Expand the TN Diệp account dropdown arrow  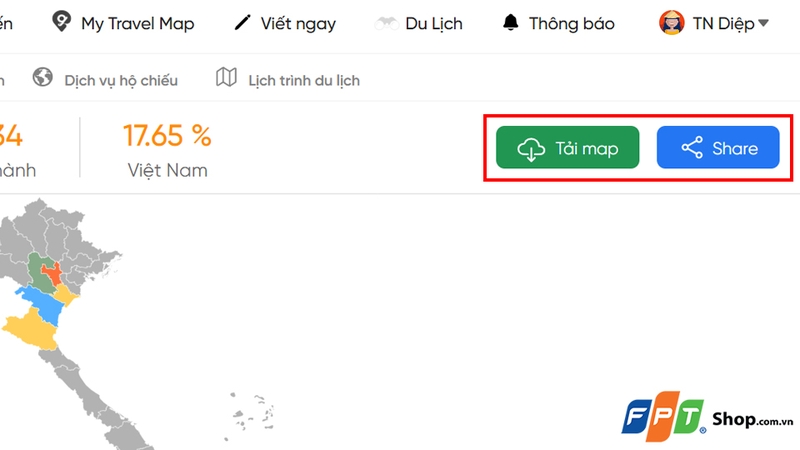[764, 23]
